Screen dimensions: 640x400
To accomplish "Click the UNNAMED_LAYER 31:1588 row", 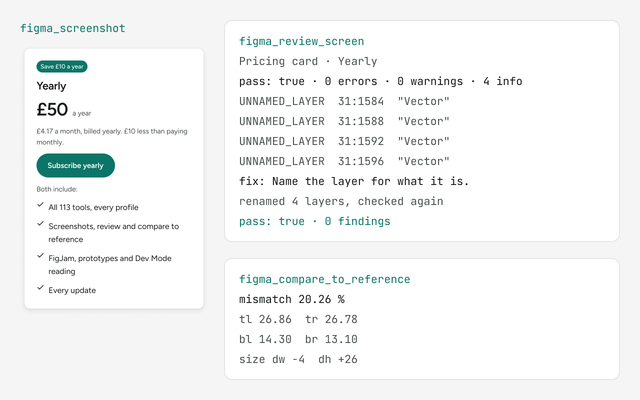I will coord(344,121).
